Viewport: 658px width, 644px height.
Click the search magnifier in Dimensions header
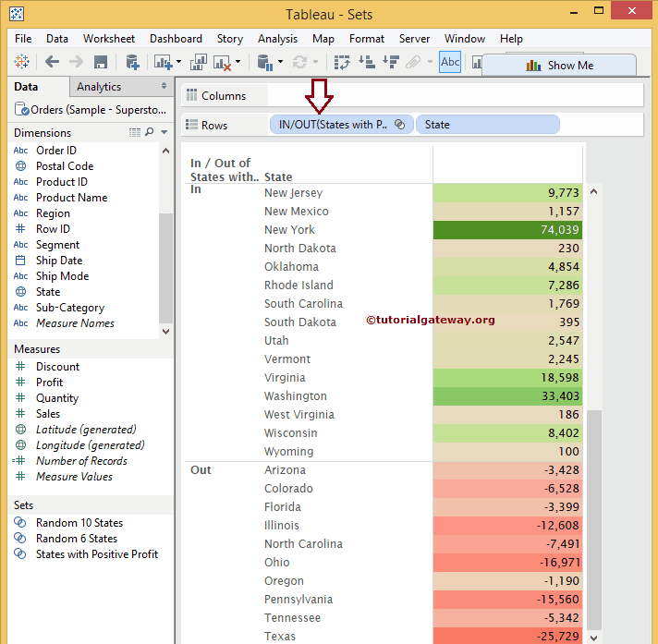point(150,132)
